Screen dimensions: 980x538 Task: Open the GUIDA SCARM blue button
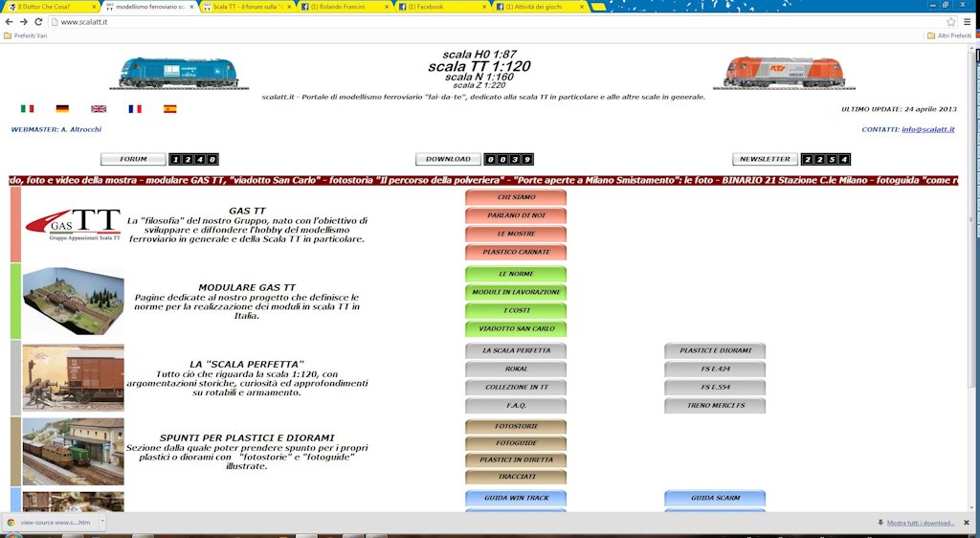715,499
